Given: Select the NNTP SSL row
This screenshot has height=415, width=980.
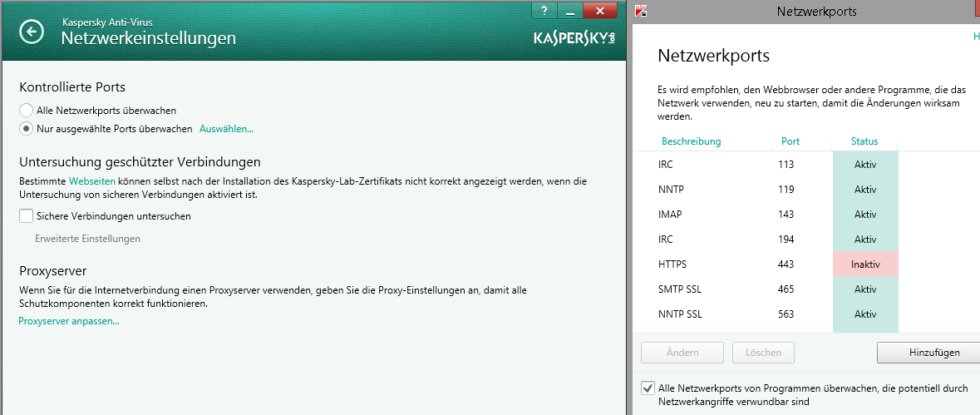Looking at the screenshot, I should [x=806, y=314].
